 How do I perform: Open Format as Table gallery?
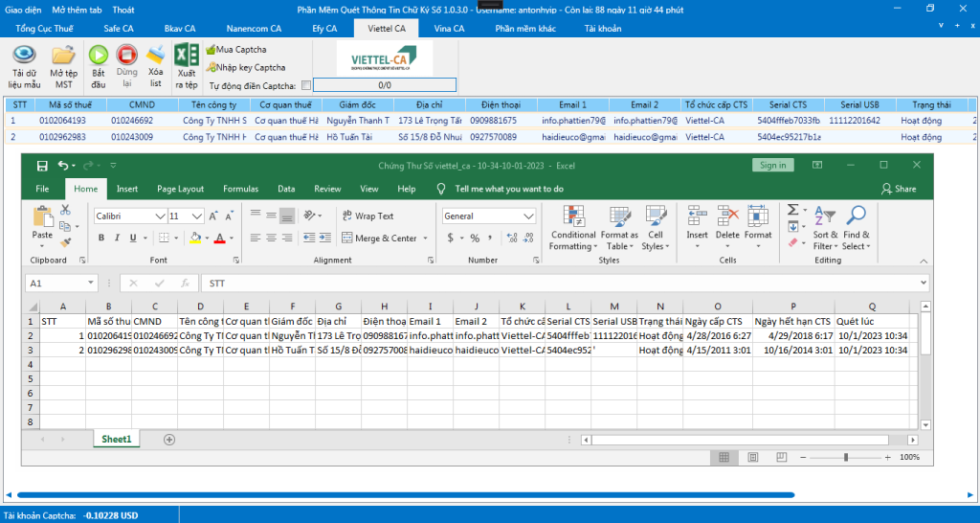(619, 228)
